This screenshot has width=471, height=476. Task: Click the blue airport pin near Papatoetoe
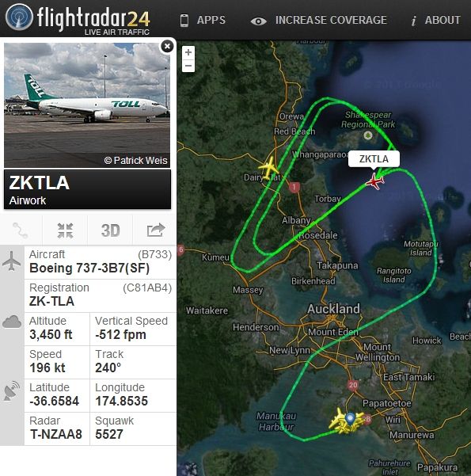coord(350,419)
